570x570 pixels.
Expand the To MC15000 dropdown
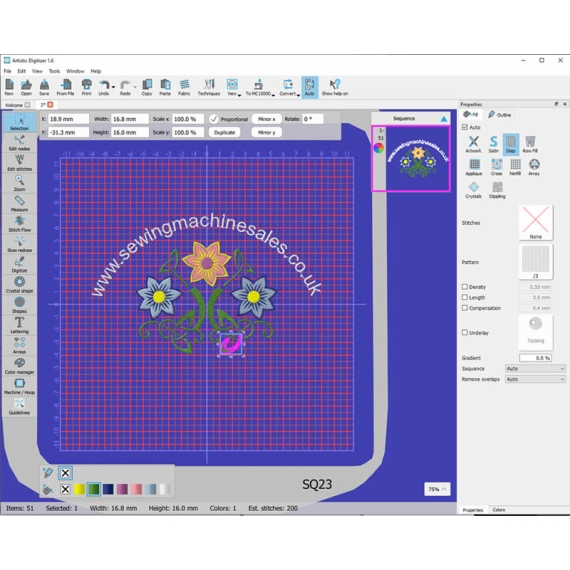[273, 95]
